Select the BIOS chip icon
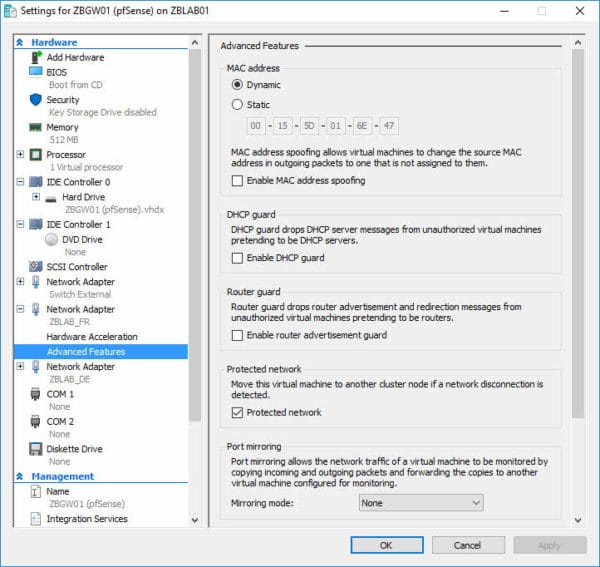The height and width of the screenshot is (567, 600). [x=37, y=72]
